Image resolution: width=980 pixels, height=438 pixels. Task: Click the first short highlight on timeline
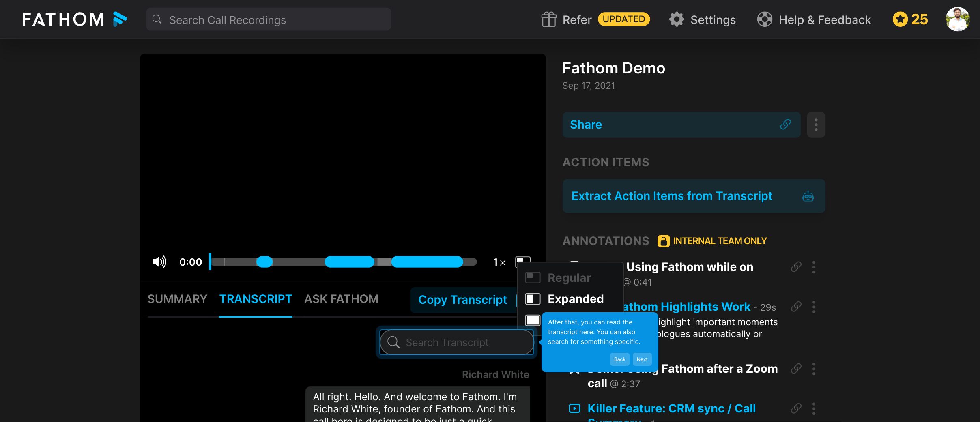click(x=264, y=262)
